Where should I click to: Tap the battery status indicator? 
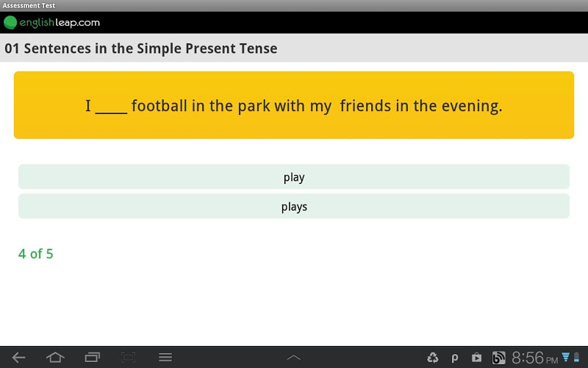click(x=577, y=358)
